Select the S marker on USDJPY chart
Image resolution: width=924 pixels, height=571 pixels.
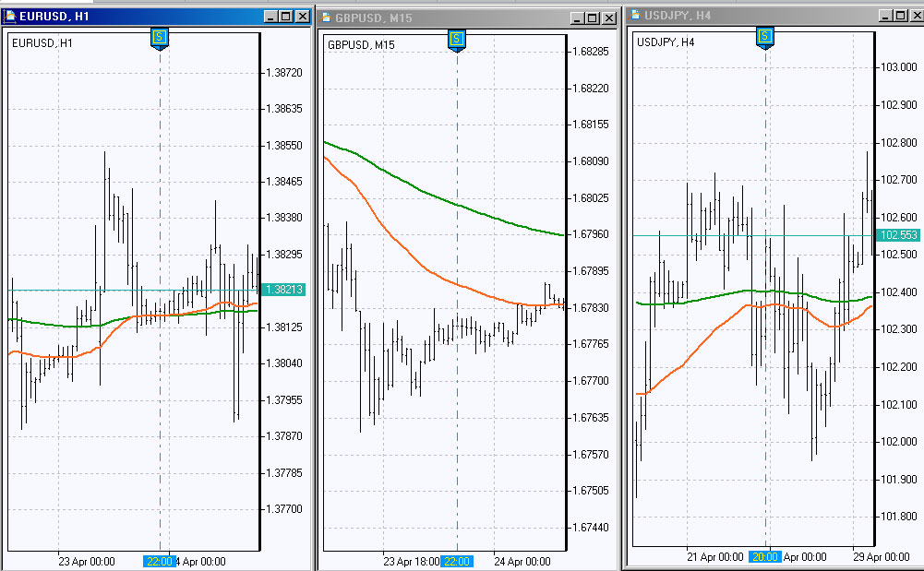tap(765, 36)
